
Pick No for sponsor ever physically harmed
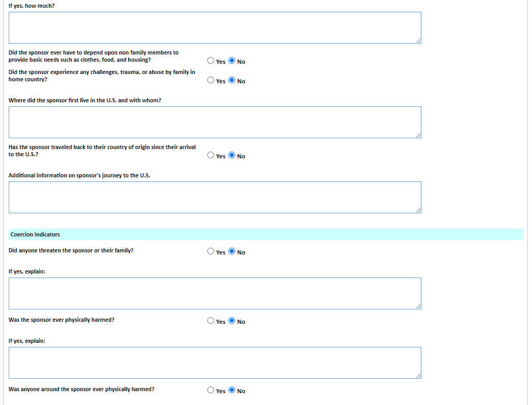[x=232, y=321]
